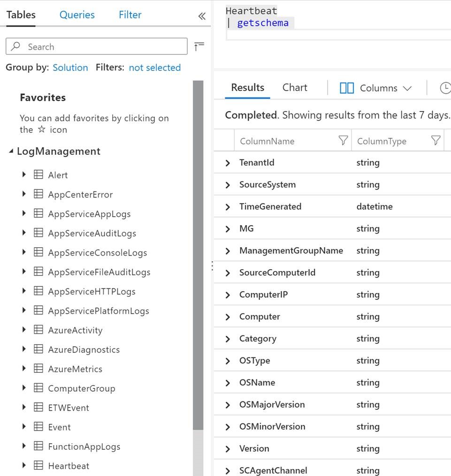Switch to the Chart tab
This screenshot has height=476, width=451.
295,87
